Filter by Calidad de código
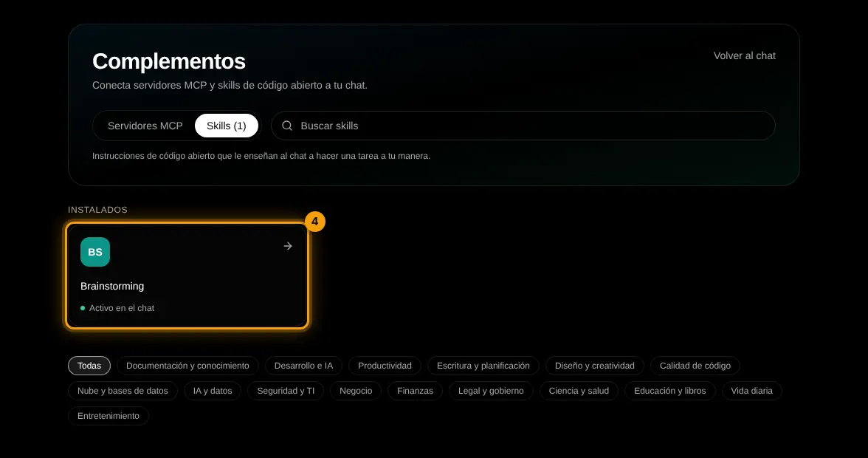868x458 pixels. click(695, 366)
